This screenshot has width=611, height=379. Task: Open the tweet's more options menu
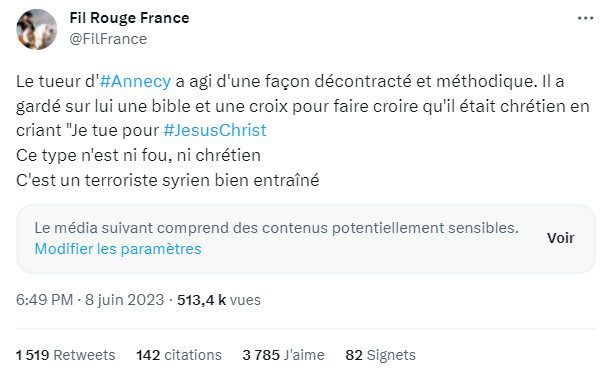pyautogui.click(x=585, y=18)
